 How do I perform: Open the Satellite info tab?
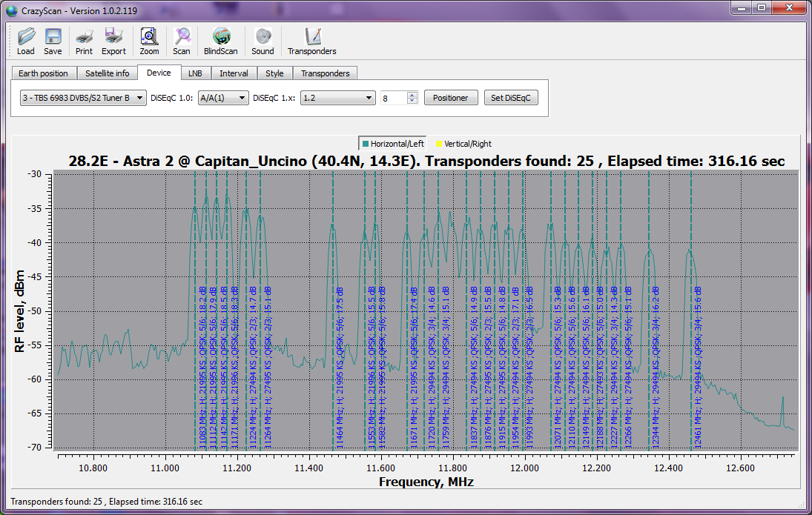point(108,73)
